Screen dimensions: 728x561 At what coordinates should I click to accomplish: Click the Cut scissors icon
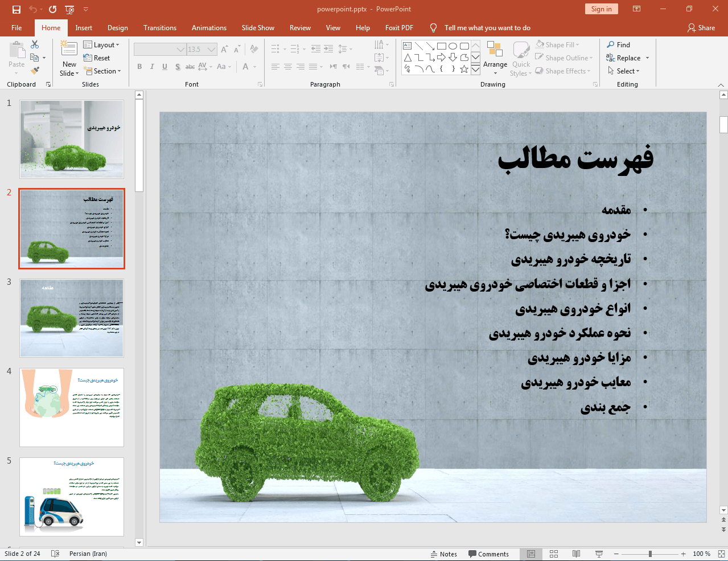(35, 44)
